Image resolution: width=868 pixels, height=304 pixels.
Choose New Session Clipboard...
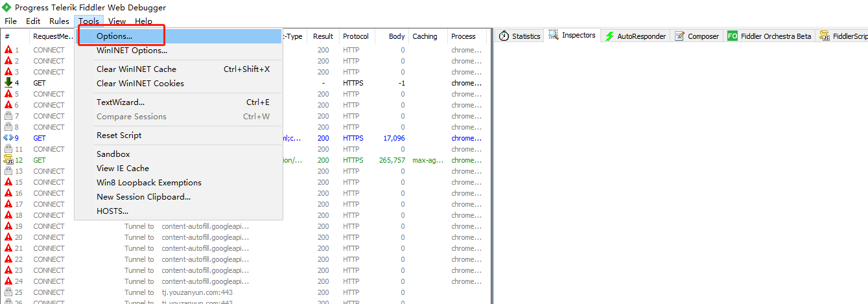(x=178, y=197)
